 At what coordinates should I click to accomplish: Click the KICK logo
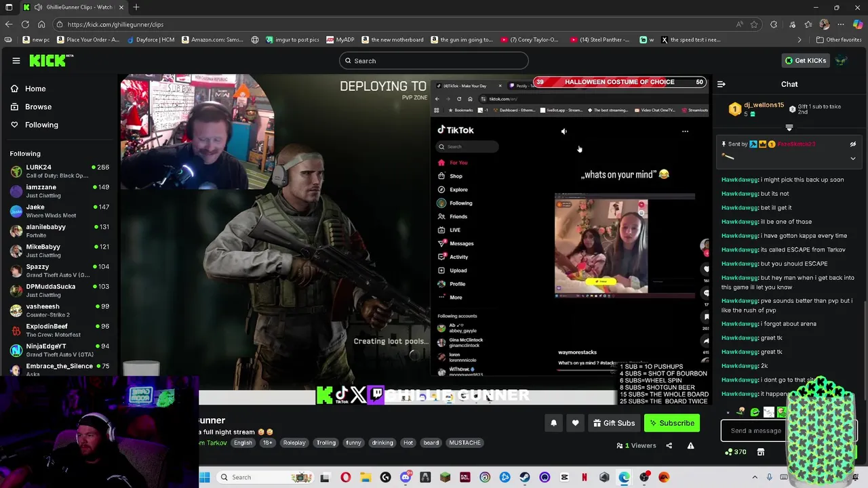(x=51, y=60)
